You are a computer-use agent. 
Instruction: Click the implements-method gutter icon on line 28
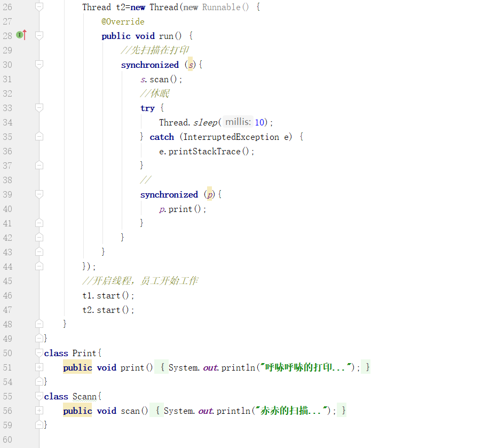coord(21,35)
